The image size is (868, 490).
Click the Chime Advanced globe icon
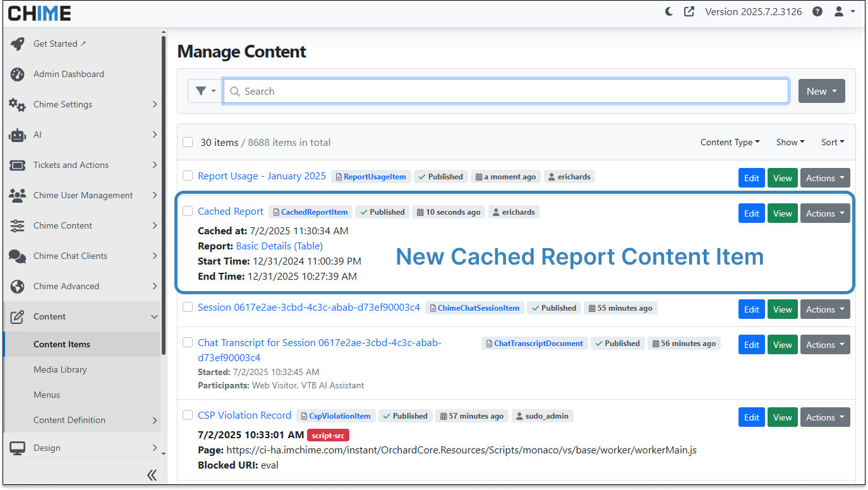pos(18,286)
